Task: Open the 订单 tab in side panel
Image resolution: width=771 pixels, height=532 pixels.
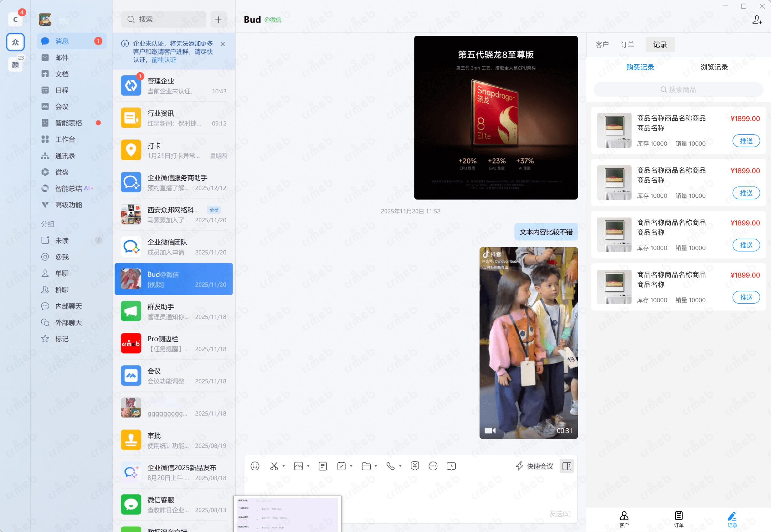Action: 627,45
